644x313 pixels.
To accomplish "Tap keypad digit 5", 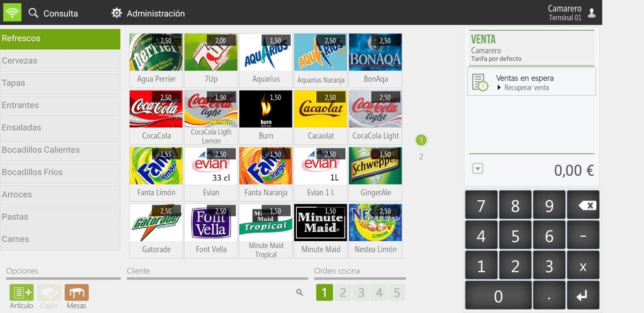I will click(x=515, y=236).
